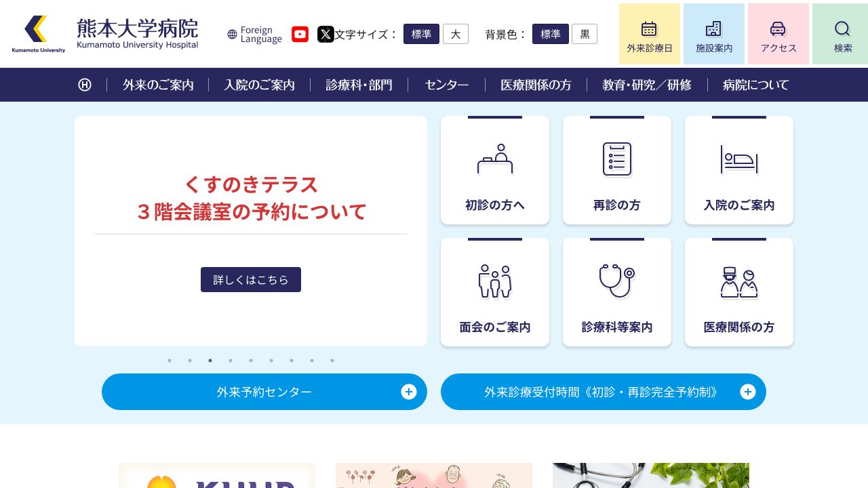The height and width of the screenshot is (488, 868).
Task: Keep 標準 text size selected
Action: (x=421, y=34)
